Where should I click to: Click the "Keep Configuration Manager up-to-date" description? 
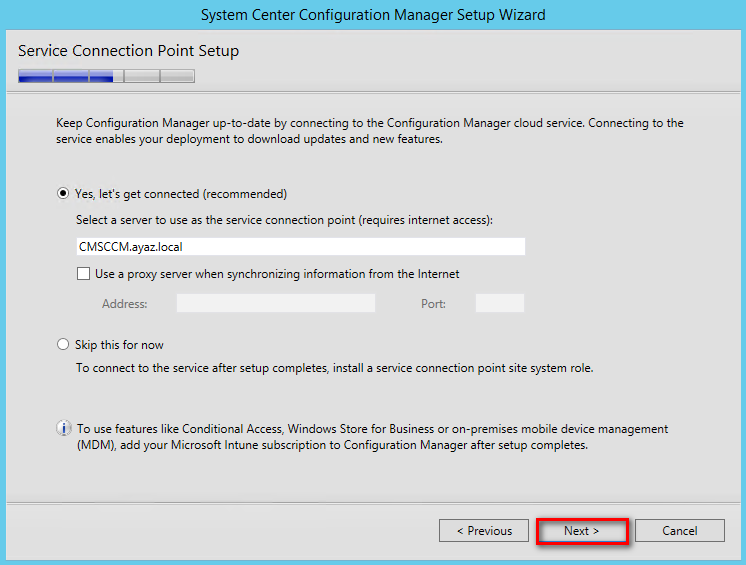pyautogui.click(x=370, y=131)
